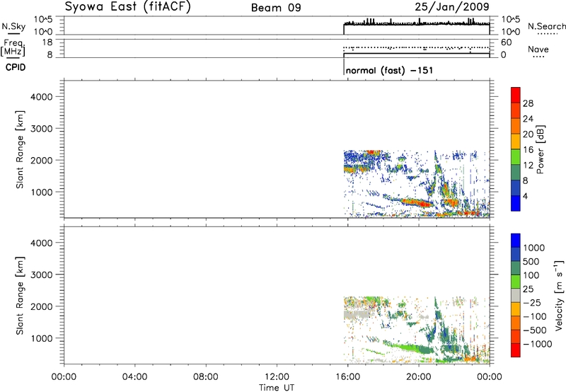Image resolution: width=566 pixels, height=392 pixels.
Task: Click the '-500' label on Velocity colorbar
Action: pos(535,330)
